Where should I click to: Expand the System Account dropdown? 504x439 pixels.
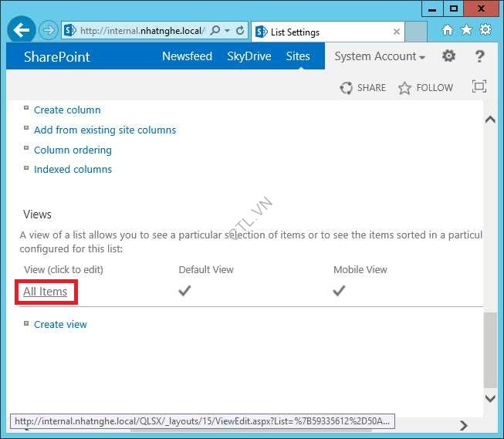tap(380, 56)
